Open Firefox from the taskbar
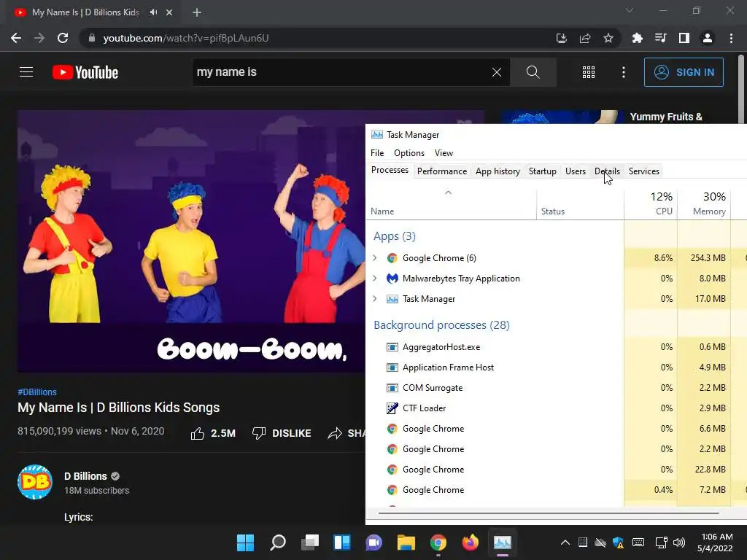Viewport: 747px width, 560px height. 470,542
